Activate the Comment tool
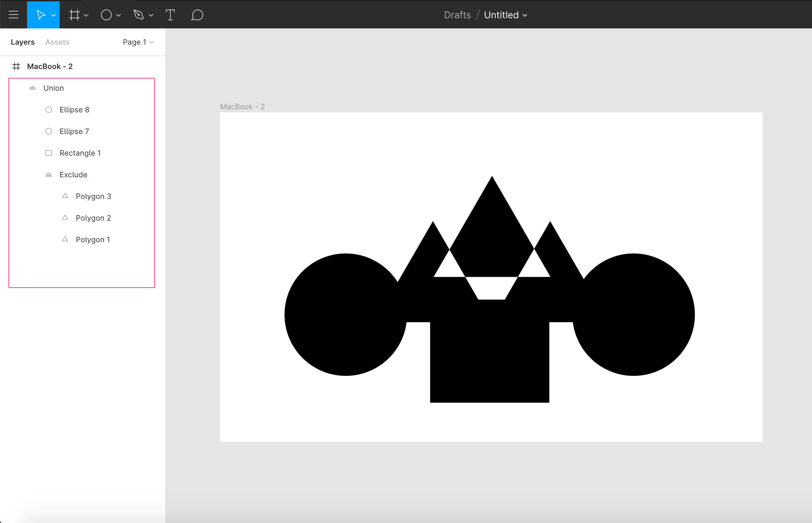812x523 pixels. click(x=197, y=15)
